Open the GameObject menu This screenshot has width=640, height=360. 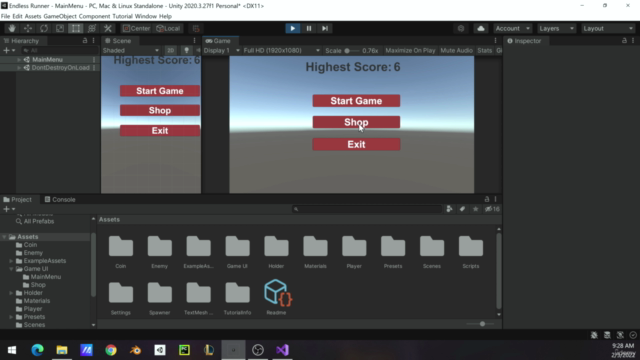coord(60,16)
